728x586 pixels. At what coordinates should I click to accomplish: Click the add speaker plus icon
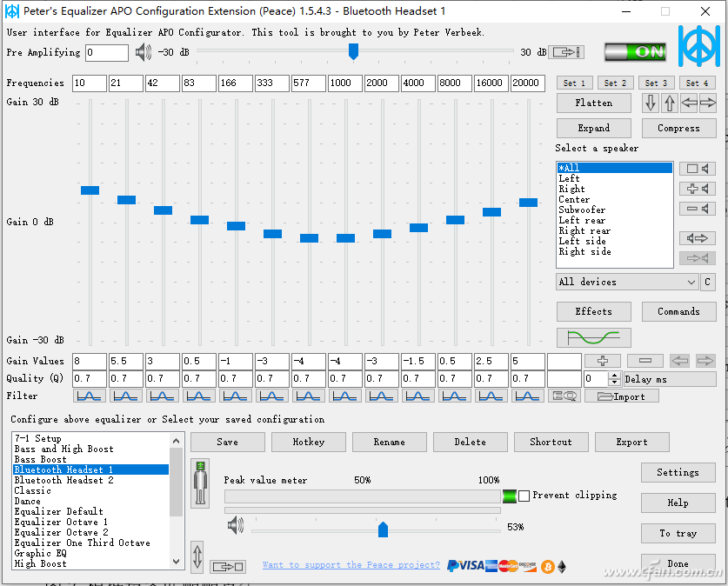pyautogui.click(x=698, y=189)
